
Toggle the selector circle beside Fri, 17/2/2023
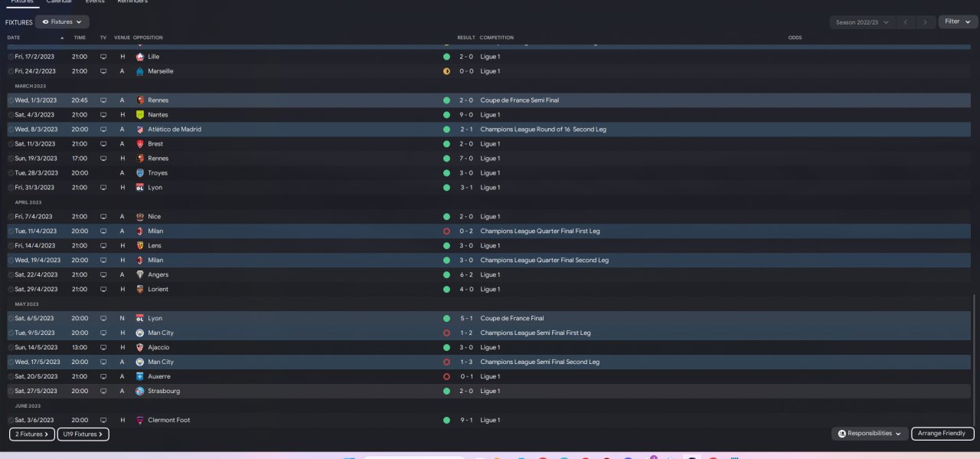click(x=11, y=57)
